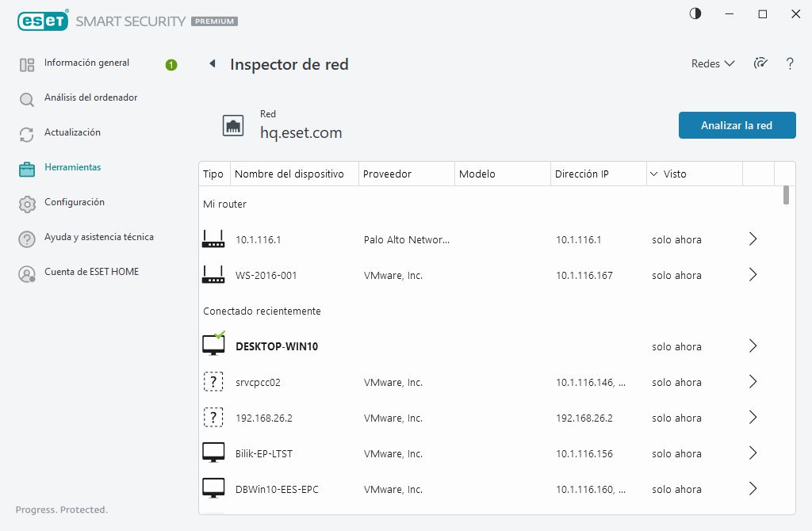Click IP address 10.1.116.156
Image resolution: width=812 pixels, height=531 pixels.
(x=584, y=454)
